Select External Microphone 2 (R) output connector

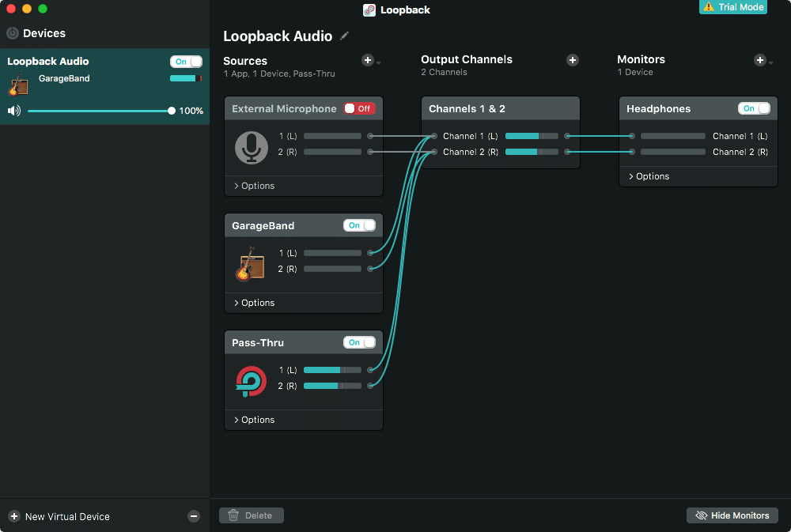tap(370, 152)
